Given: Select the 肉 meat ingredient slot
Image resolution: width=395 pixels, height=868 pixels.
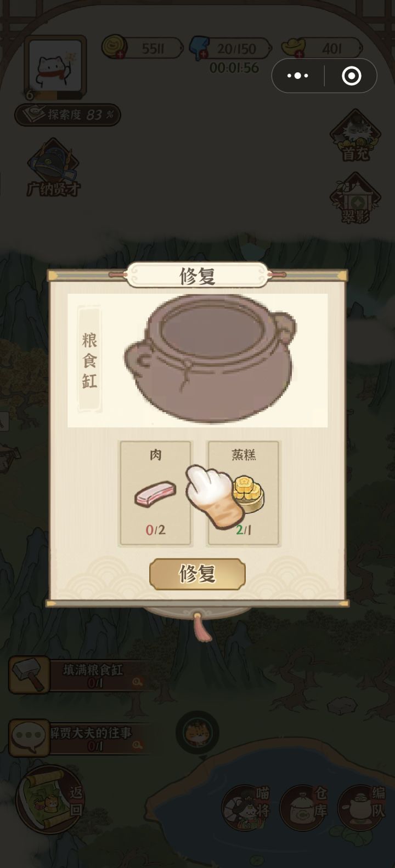Looking at the screenshot, I should tap(155, 493).
